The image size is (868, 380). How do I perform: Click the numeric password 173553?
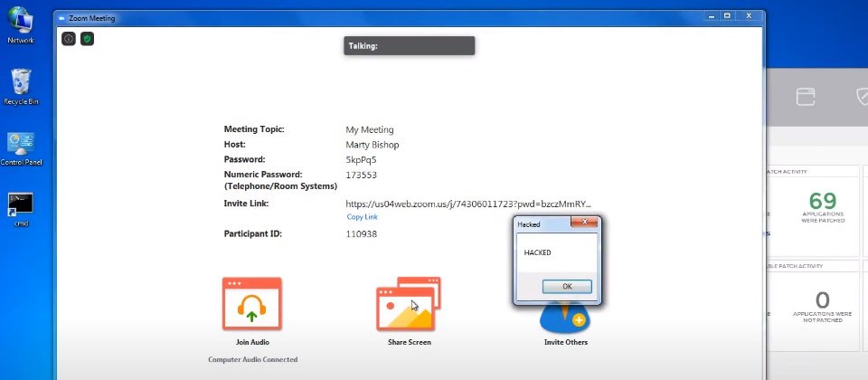point(361,175)
